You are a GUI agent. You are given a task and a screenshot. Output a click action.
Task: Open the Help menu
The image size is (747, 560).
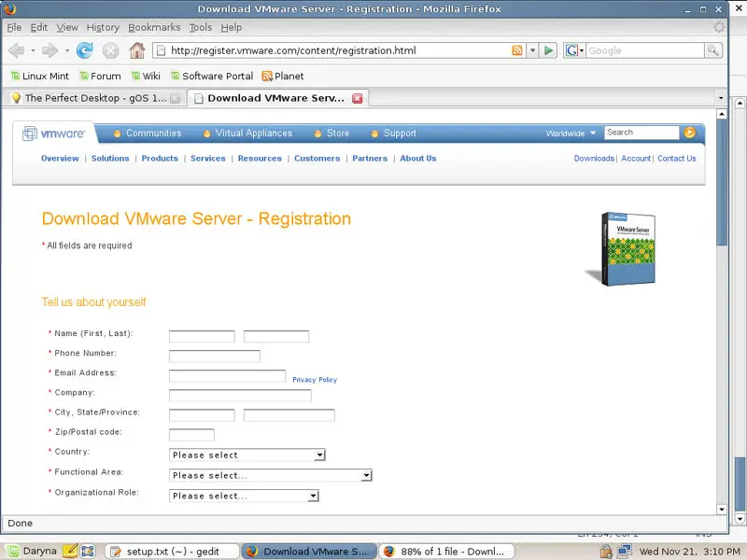(231, 28)
